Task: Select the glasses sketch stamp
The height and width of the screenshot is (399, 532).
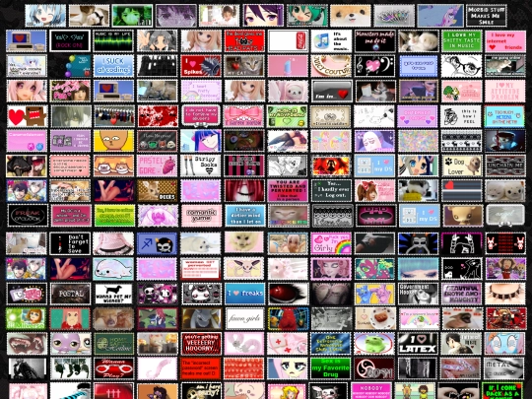Action: point(462,66)
